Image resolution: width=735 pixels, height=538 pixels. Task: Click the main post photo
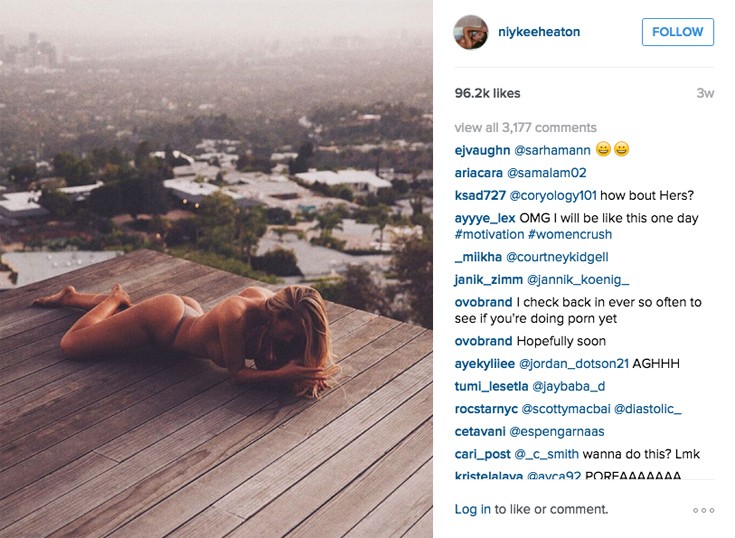click(x=216, y=269)
